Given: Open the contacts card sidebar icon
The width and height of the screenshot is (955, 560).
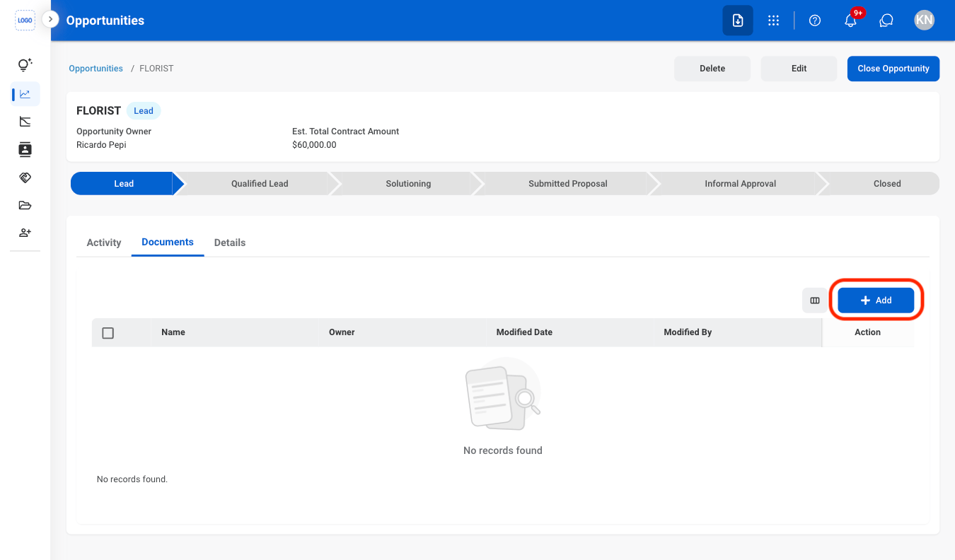Looking at the screenshot, I should [x=25, y=149].
